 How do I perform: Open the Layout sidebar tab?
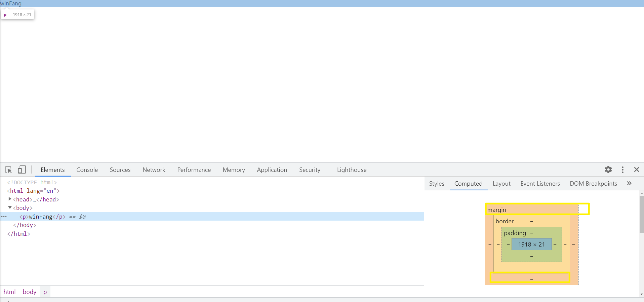pyautogui.click(x=501, y=184)
